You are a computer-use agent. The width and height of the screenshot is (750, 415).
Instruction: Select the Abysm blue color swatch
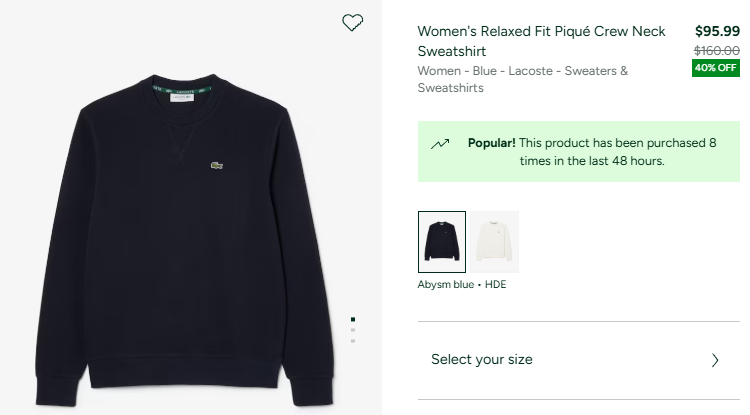pyautogui.click(x=441, y=242)
